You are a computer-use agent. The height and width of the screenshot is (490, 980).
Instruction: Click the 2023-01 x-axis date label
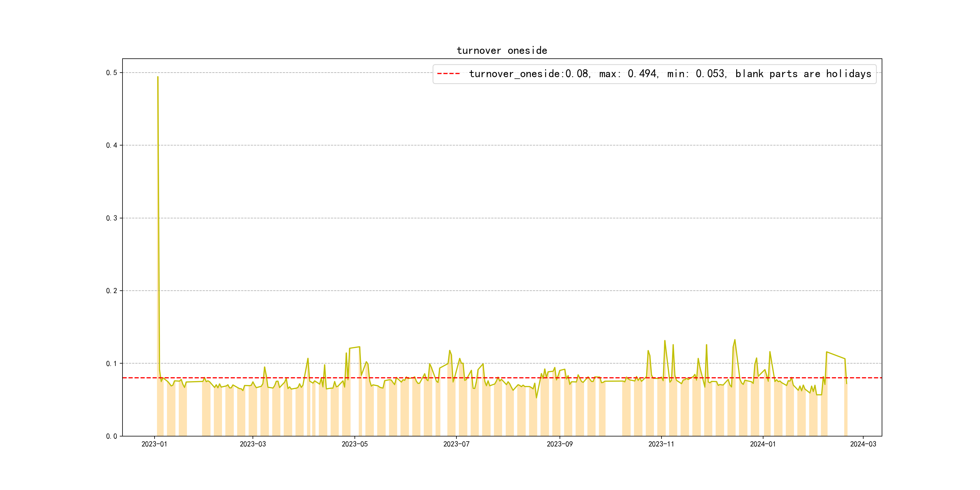(x=154, y=444)
